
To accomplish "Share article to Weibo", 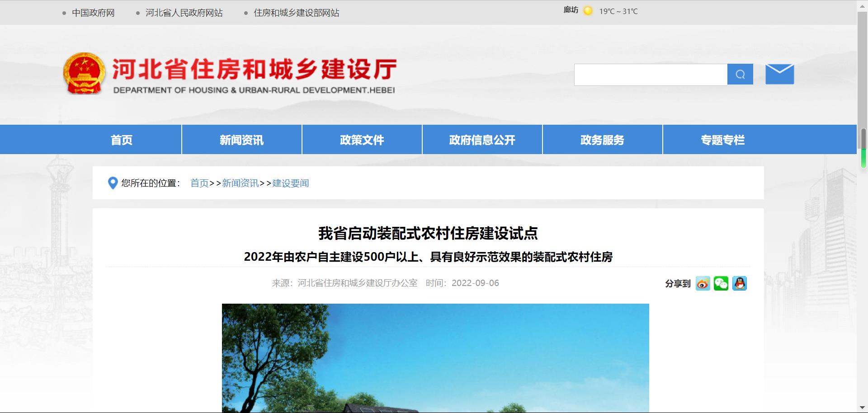I will (x=703, y=283).
